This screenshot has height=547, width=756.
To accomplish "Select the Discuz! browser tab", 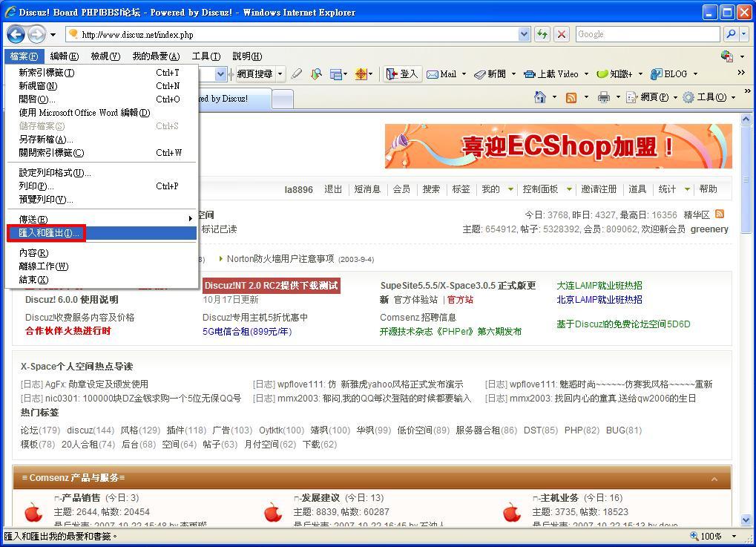I will pyautogui.click(x=234, y=99).
